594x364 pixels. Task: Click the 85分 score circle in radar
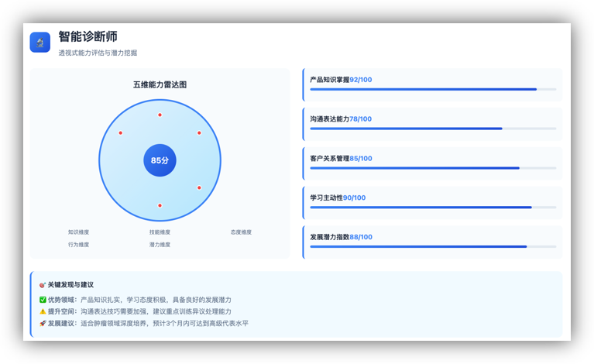tap(160, 160)
